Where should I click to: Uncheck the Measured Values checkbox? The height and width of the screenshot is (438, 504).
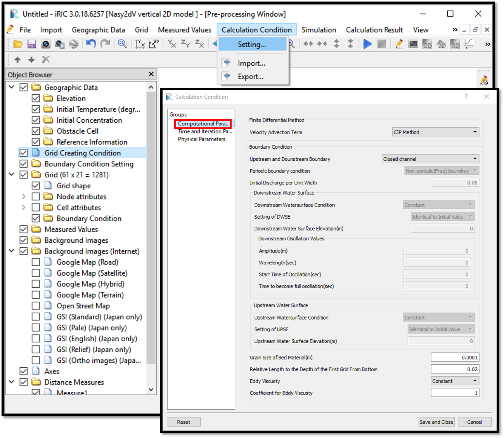click(24, 229)
